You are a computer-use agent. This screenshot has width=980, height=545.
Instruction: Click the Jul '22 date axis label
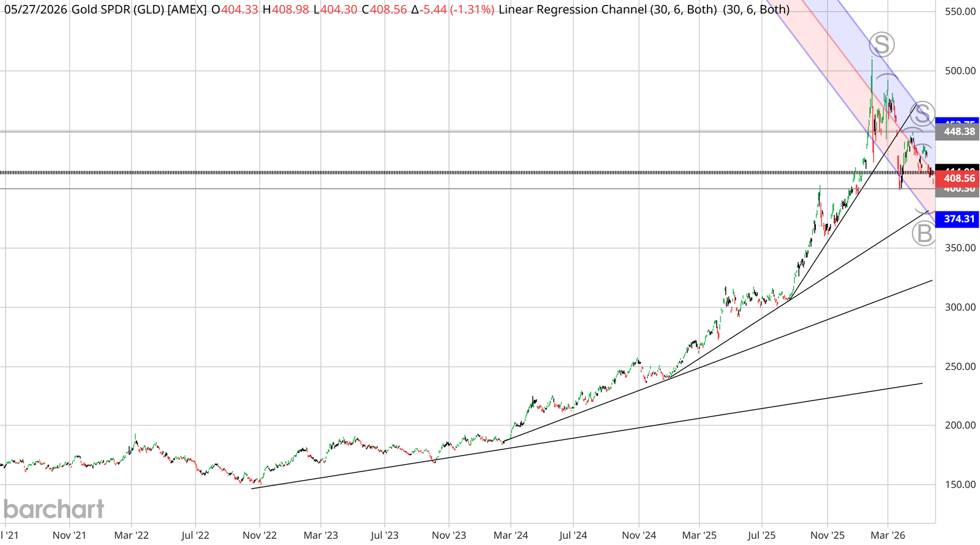coord(195,535)
